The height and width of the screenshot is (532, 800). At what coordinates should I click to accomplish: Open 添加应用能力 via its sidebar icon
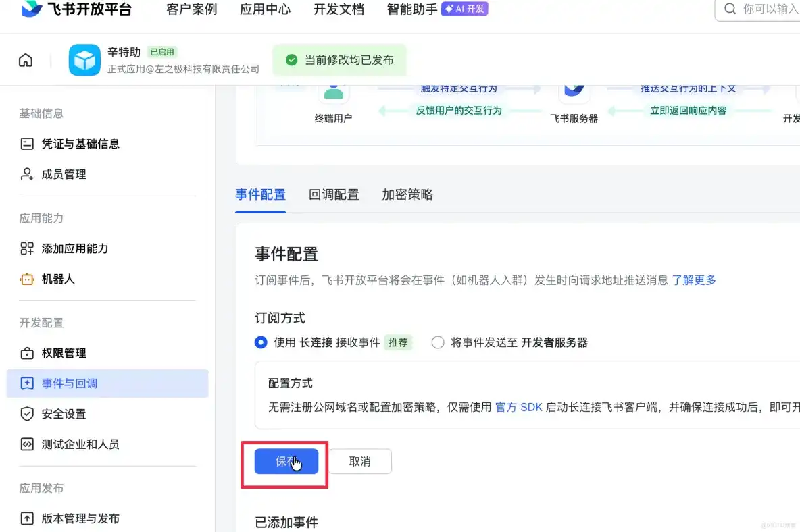pos(27,248)
